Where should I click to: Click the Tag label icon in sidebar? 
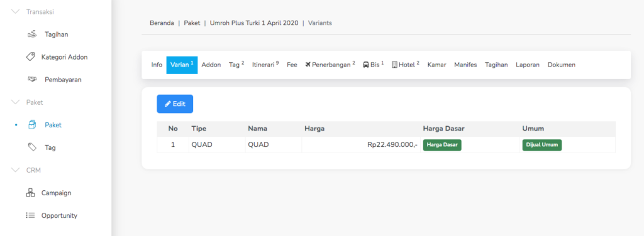(32, 147)
